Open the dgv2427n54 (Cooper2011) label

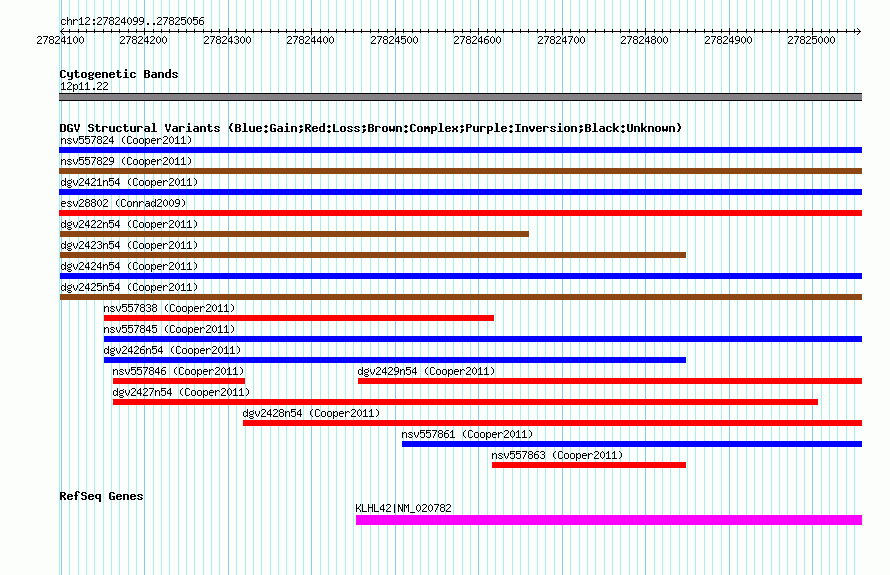click(x=181, y=392)
